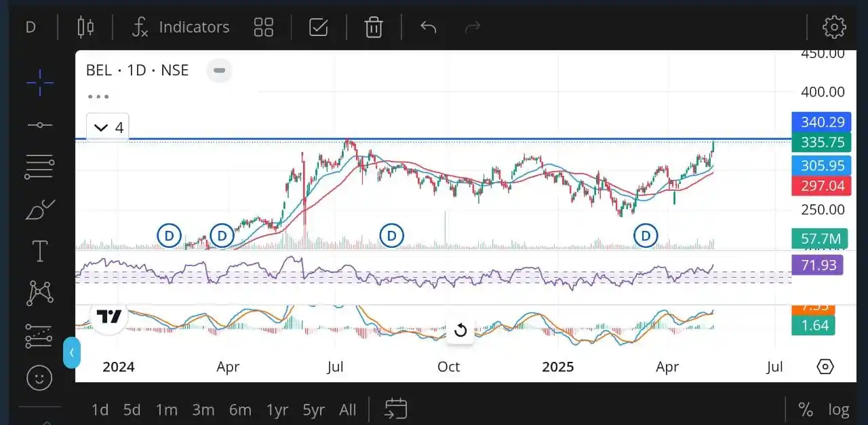Image resolution: width=868 pixels, height=425 pixels.
Task: Set date range to 1yr
Action: point(277,410)
